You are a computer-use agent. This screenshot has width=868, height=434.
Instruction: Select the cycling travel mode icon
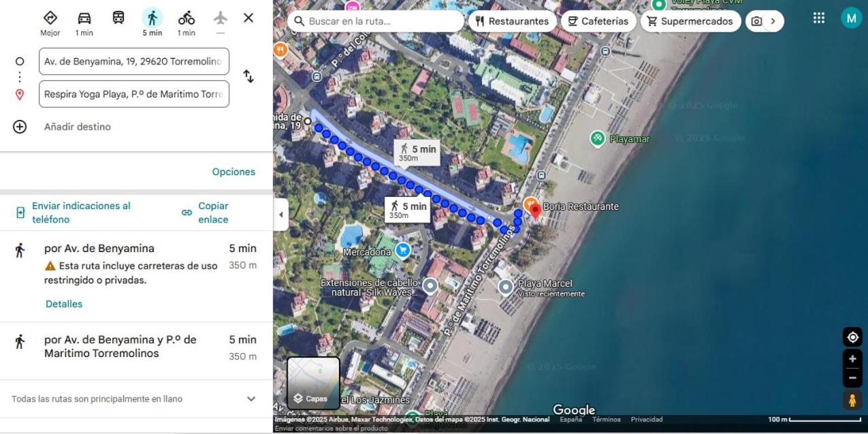(187, 18)
